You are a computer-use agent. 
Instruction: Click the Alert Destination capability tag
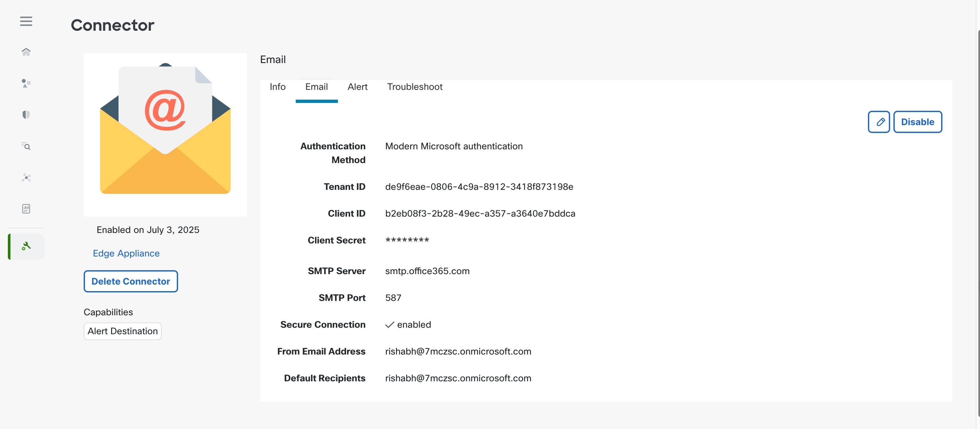coord(123,331)
